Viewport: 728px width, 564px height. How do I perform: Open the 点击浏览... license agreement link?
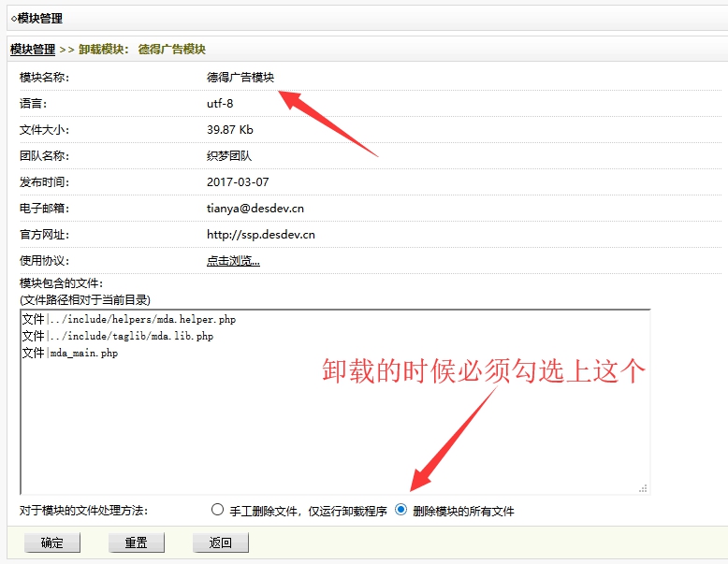tap(233, 261)
